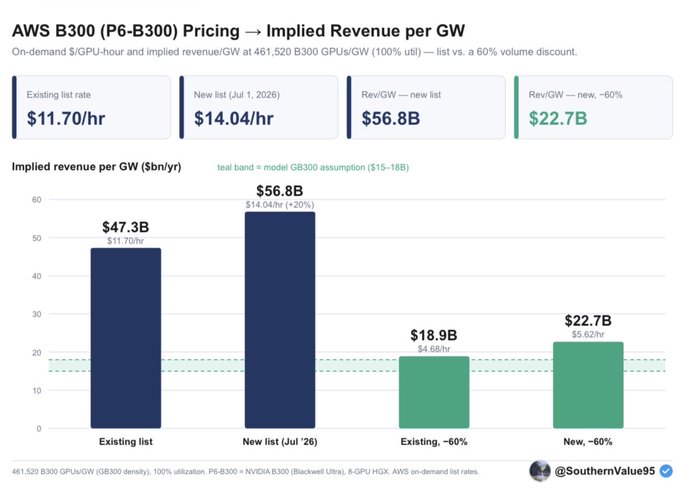
Task: Click the y-axis tick 50
Action: (36, 238)
